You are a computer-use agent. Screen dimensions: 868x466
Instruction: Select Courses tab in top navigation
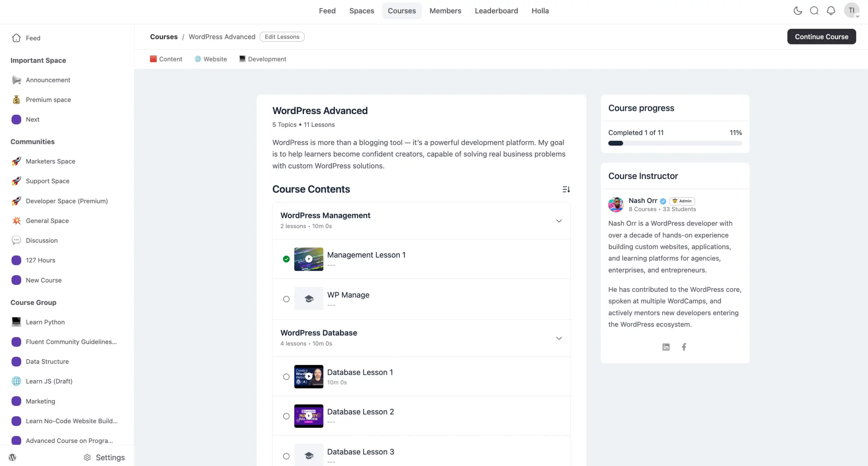pos(401,11)
